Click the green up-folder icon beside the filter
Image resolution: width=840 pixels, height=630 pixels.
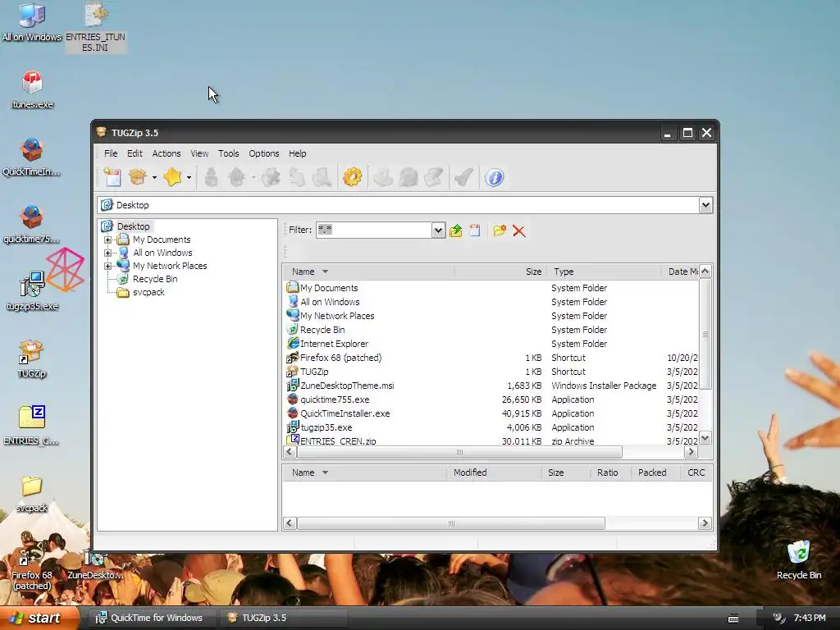coord(455,231)
